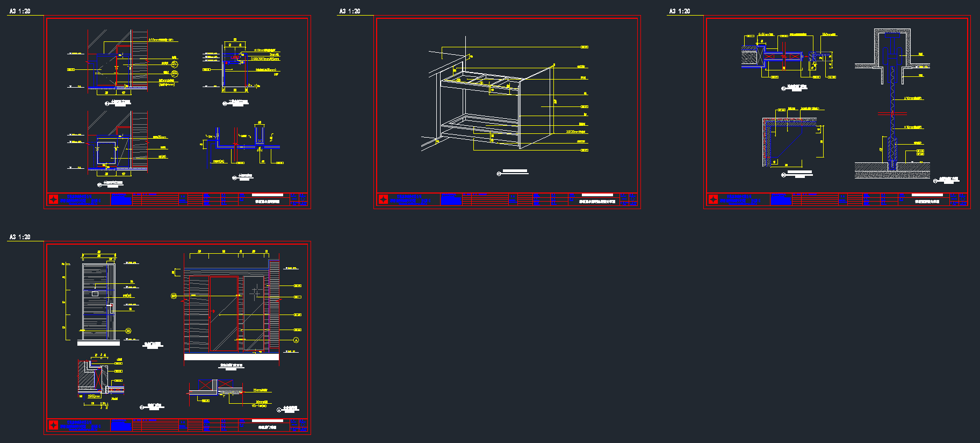Screen dimensions: 980x443
Task: Select the red-framed glass door in the bottom elevation
Action: pos(224,315)
